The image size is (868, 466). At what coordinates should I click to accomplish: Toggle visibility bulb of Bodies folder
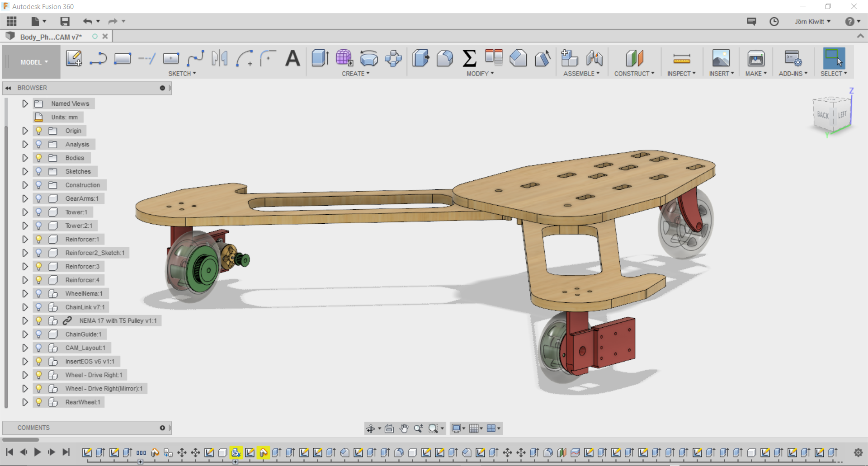(x=39, y=158)
